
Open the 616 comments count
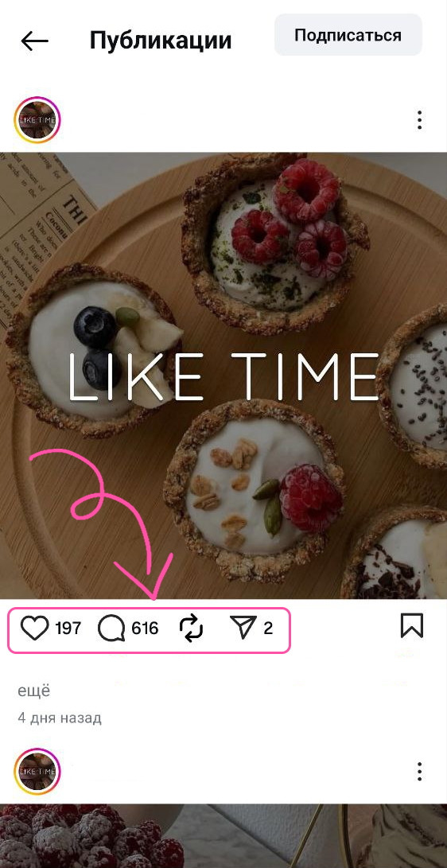pyautogui.click(x=145, y=629)
